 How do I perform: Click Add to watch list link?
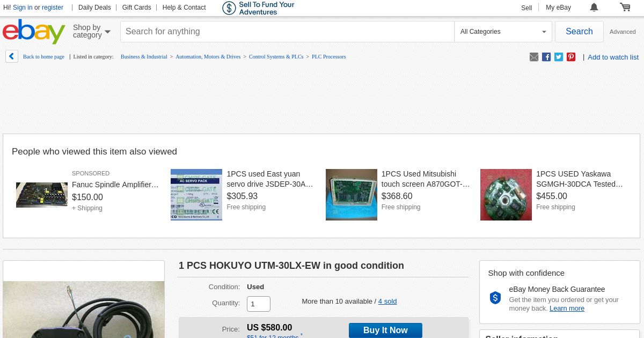coord(613,57)
